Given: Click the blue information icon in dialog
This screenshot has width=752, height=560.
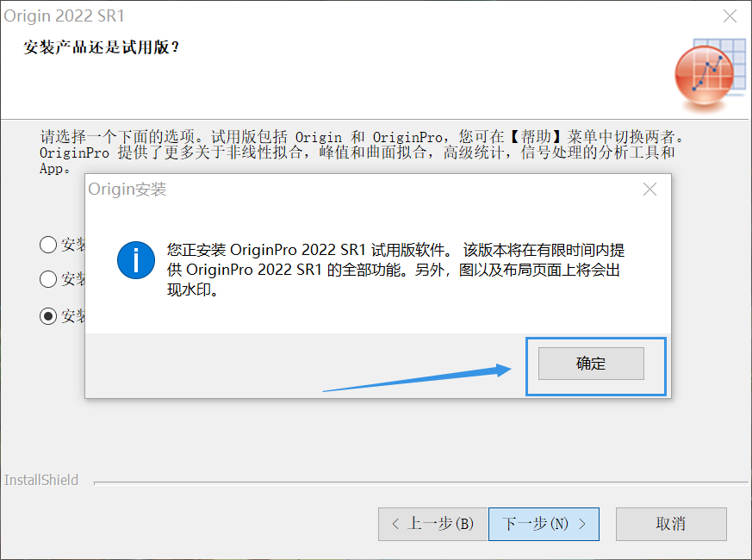Looking at the screenshot, I should pos(136,260).
